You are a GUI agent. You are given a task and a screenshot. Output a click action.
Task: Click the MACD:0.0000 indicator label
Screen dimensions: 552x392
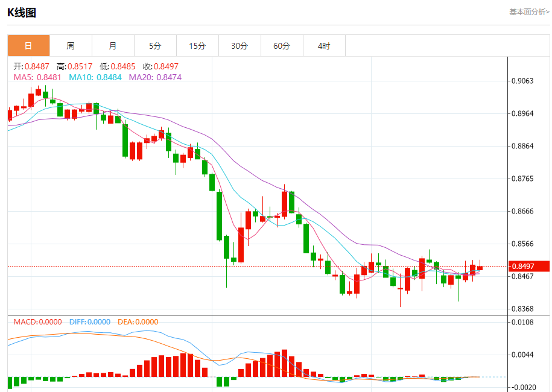(37, 322)
